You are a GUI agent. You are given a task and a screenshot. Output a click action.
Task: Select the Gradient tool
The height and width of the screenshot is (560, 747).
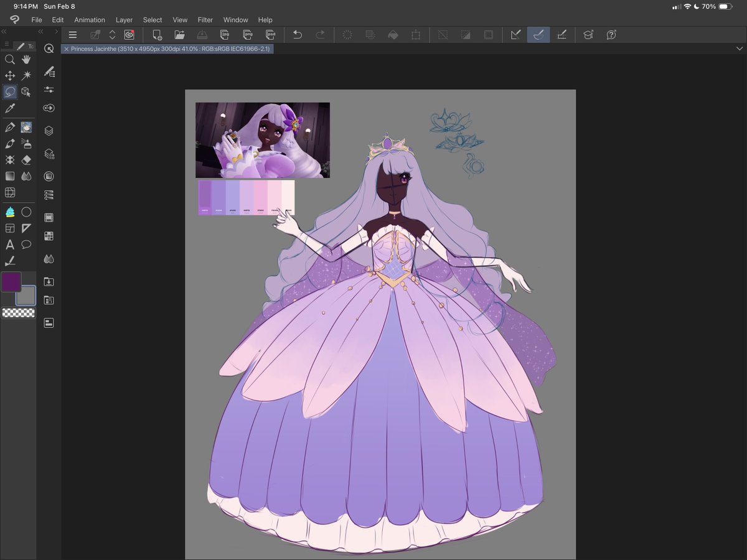10,177
